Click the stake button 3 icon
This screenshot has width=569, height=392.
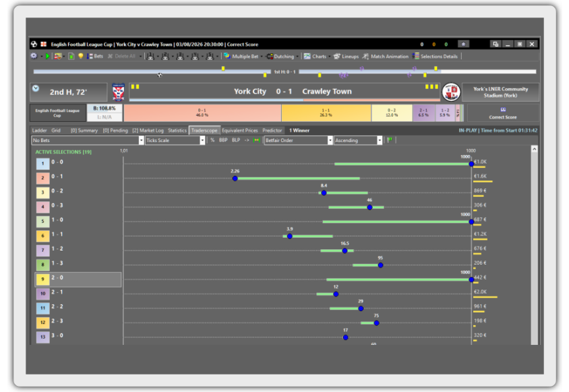180,56
